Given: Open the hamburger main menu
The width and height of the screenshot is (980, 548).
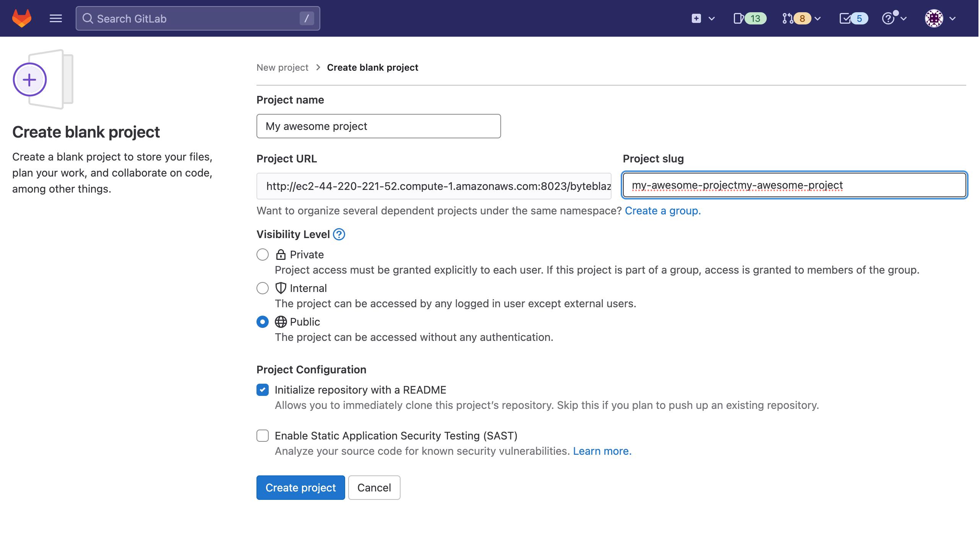Looking at the screenshot, I should tap(56, 18).
